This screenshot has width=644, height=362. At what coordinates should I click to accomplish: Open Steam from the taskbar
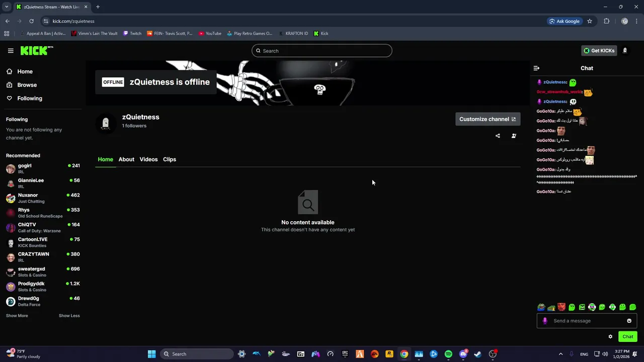pos(477,354)
